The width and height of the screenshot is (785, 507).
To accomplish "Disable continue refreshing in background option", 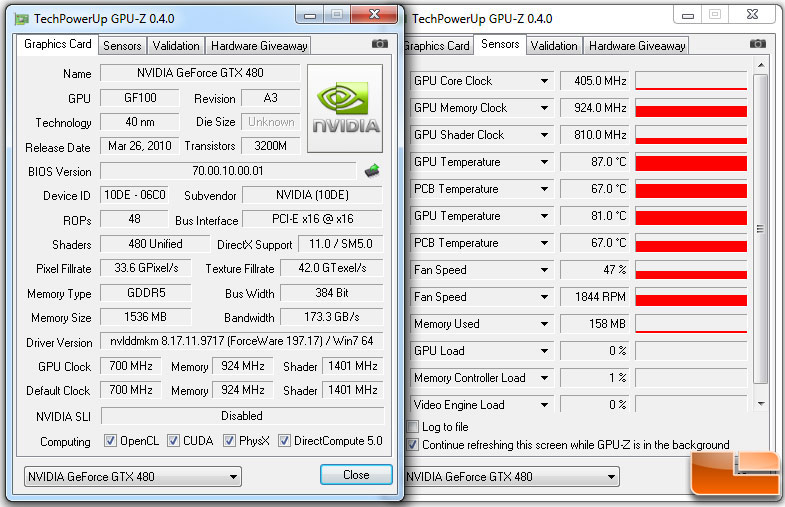I will point(413,445).
